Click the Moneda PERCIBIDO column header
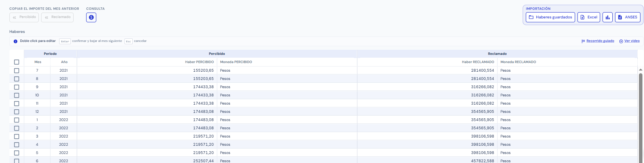This screenshot has width=644, height=163. (287, 62)
